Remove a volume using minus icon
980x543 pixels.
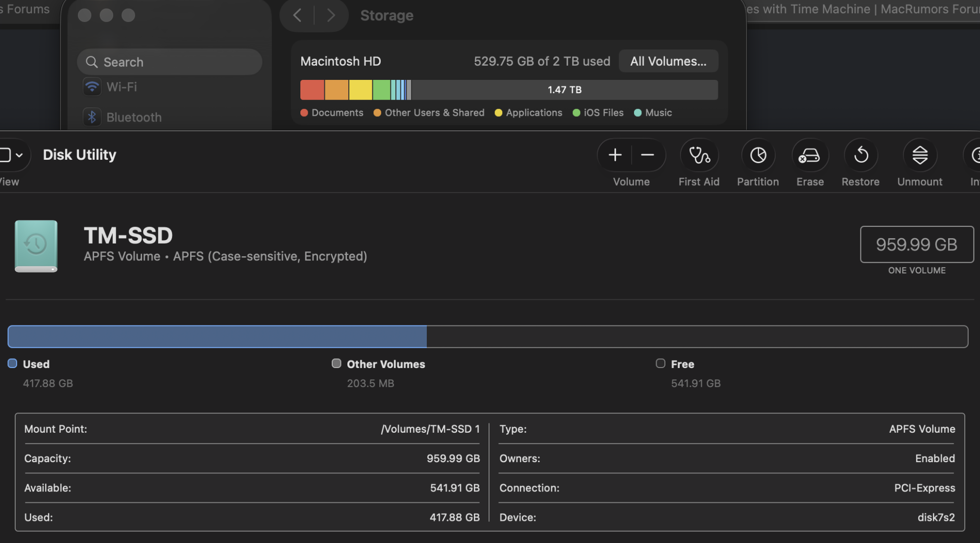(x=647, y=155)
